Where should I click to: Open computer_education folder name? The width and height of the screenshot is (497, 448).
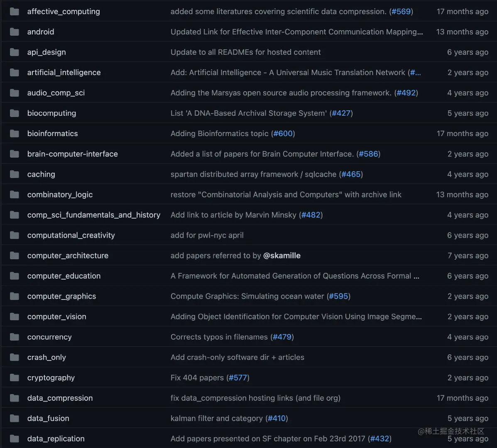(x=64, y=276)
